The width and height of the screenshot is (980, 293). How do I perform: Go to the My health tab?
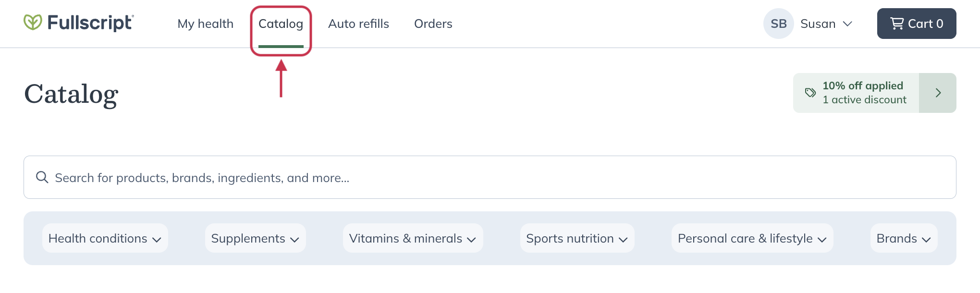coord(205,24)
